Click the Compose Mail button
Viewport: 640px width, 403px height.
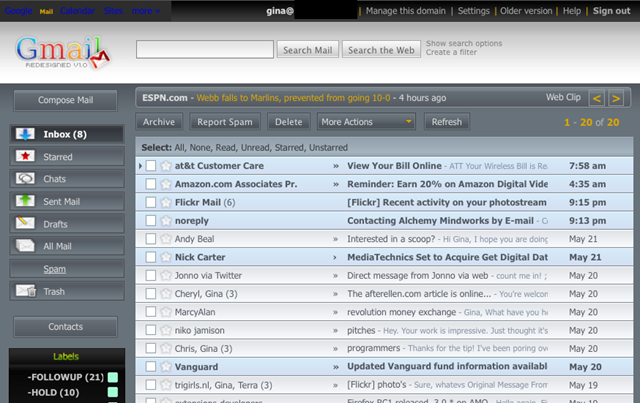coord(65,100)
